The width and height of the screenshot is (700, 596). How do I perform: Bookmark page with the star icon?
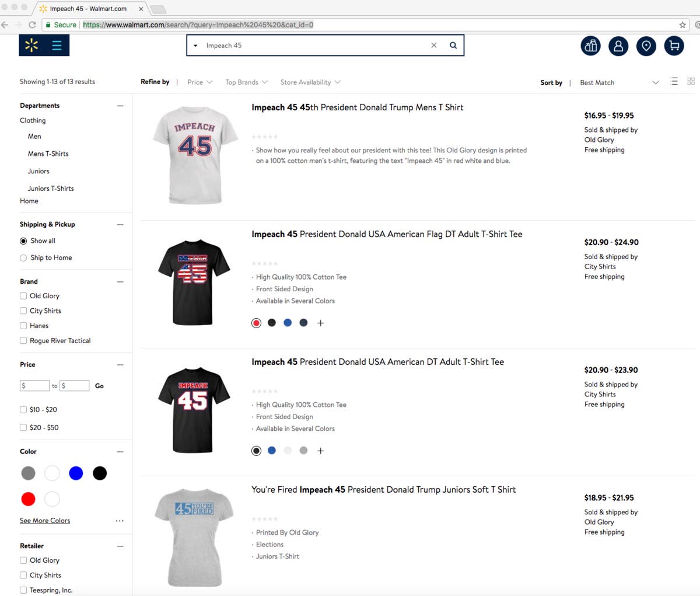click(682, 25)
